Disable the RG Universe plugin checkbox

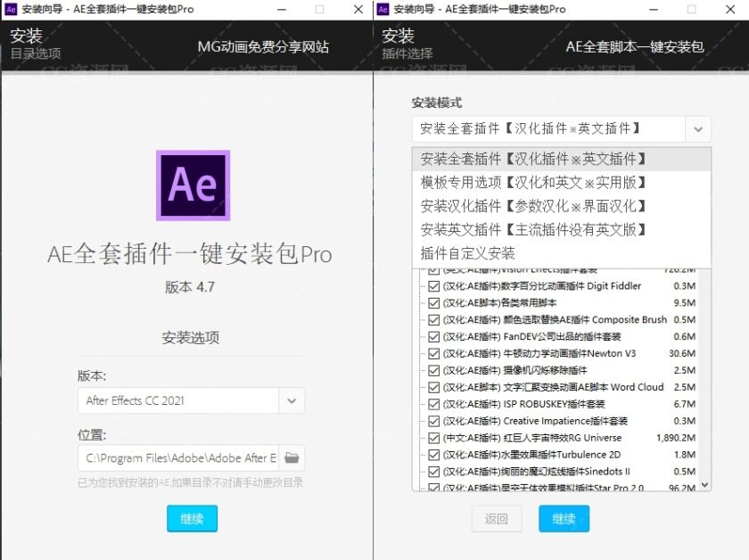[433, 438]
